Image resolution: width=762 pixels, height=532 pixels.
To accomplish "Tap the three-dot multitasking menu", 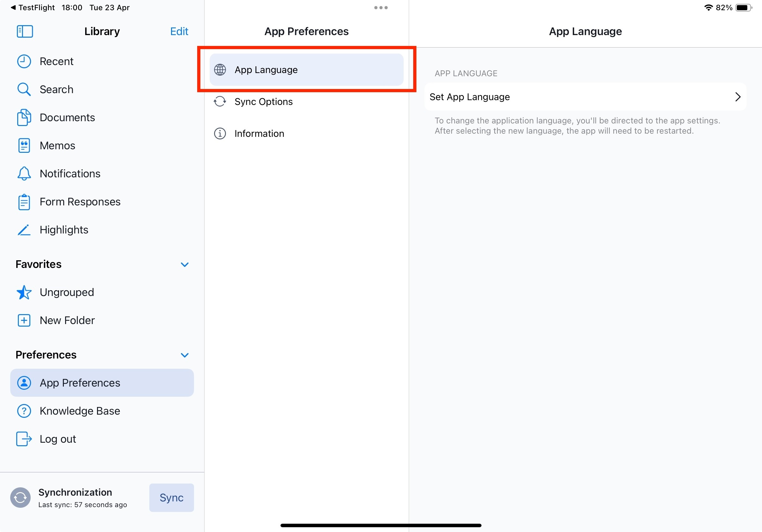I will (x=381, y=8).
